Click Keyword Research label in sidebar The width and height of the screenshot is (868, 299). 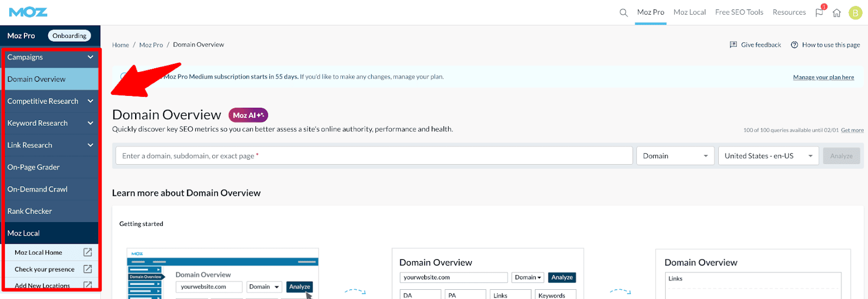37,123
